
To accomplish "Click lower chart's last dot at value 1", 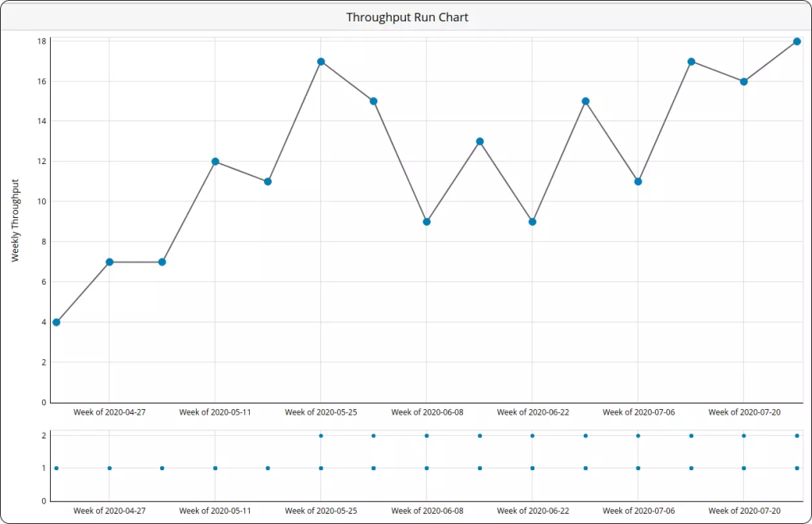I will tap(797, 469).
